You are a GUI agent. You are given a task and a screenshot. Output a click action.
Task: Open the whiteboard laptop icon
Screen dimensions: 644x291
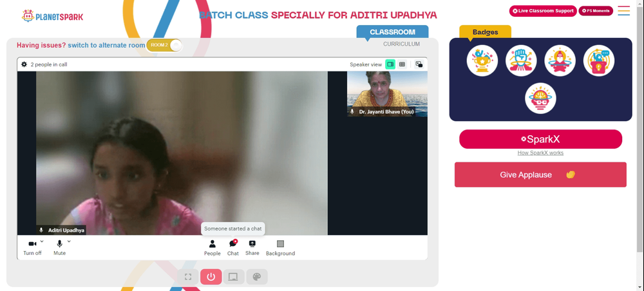tap(234, 277)
